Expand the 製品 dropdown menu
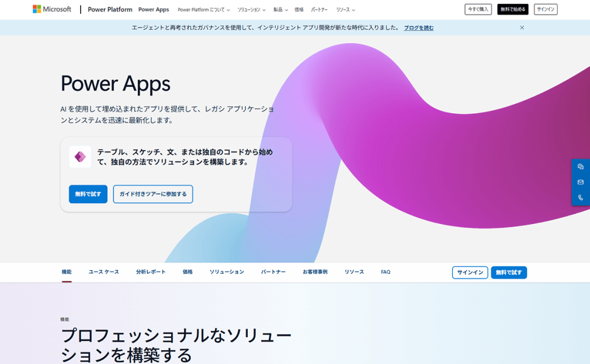Screen dimensions: 590x364 (x=281, y=10)
